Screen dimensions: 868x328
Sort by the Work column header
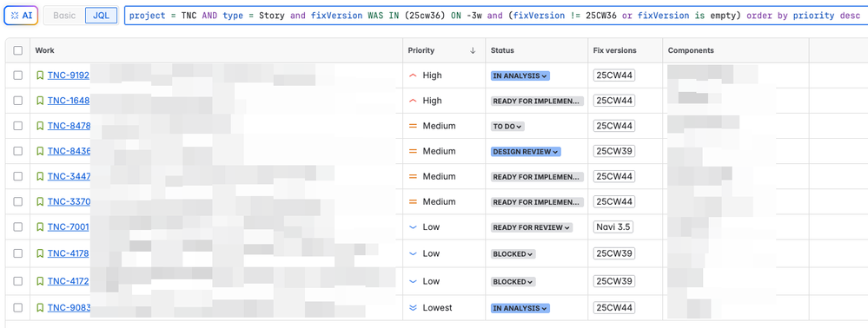(x=45, y=50)
